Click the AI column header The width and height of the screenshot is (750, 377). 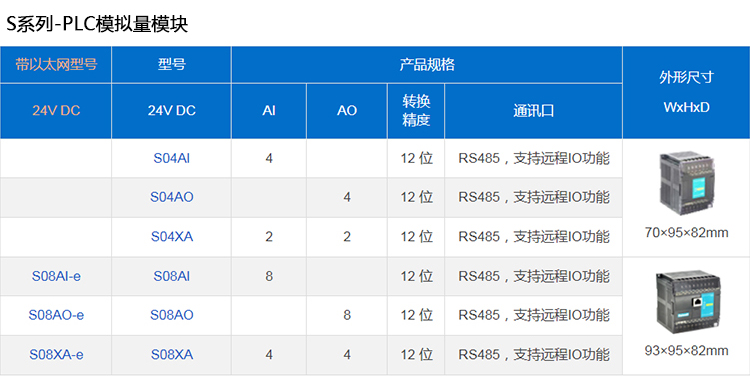pos(268,111)
